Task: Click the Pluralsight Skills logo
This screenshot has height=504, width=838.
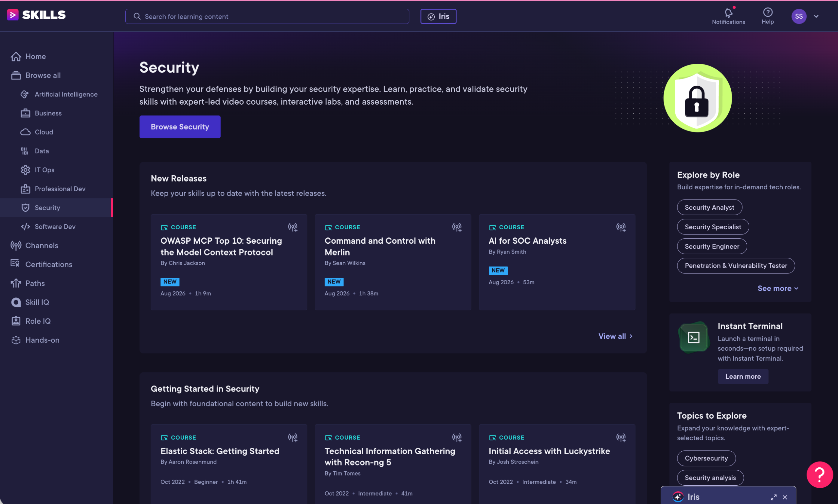Action: 36,15
